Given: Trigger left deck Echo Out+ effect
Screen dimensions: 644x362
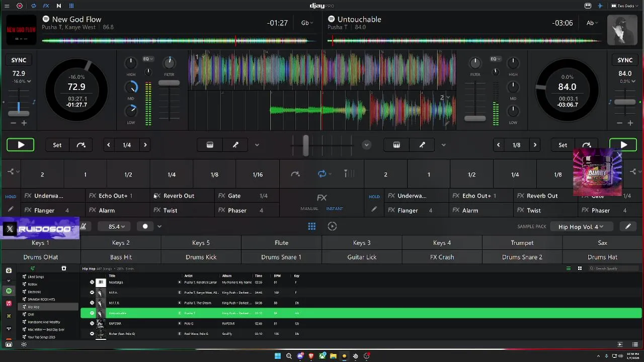Looking at the screenshot, I should tap(117, 196).
